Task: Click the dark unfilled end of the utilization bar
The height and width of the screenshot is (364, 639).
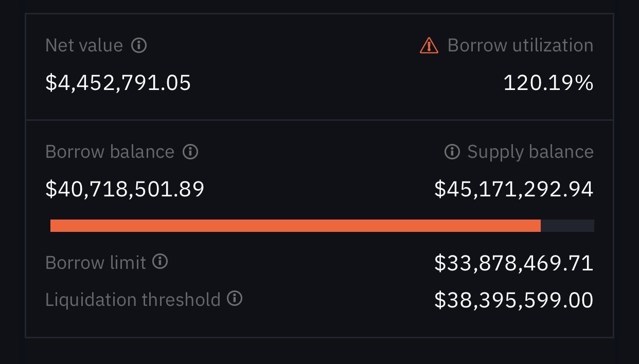Action: [x=567, y=226]
